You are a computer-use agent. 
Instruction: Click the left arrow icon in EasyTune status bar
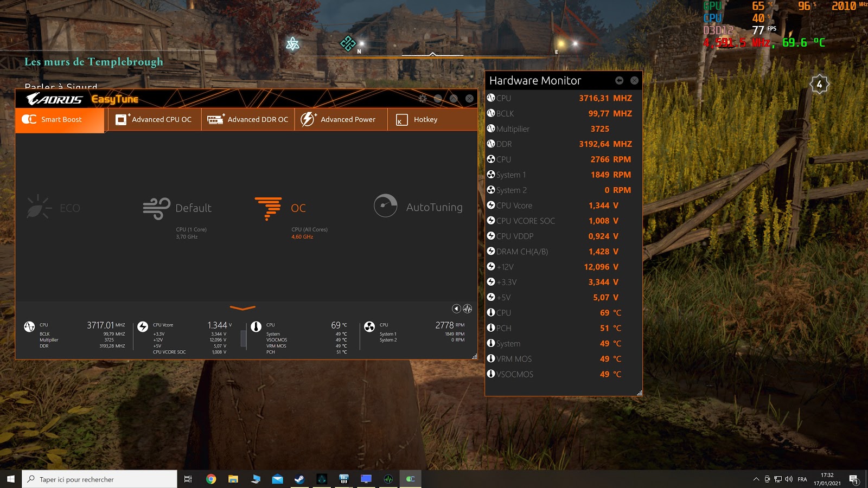click(456, 309)
